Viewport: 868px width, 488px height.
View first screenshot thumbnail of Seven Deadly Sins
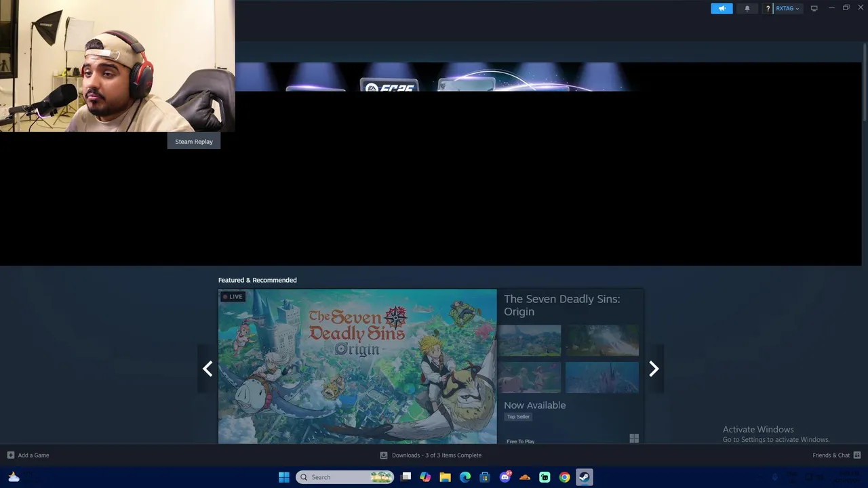click(530, 340)
